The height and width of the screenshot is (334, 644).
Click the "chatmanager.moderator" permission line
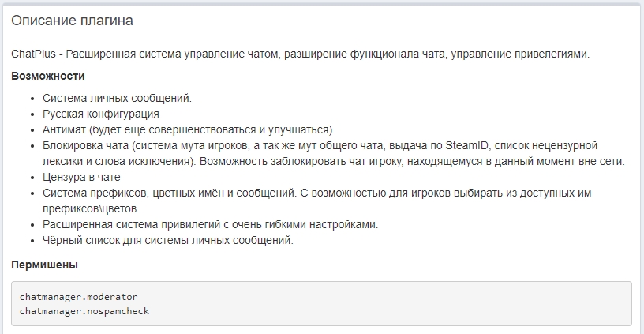tap(79, 297)
